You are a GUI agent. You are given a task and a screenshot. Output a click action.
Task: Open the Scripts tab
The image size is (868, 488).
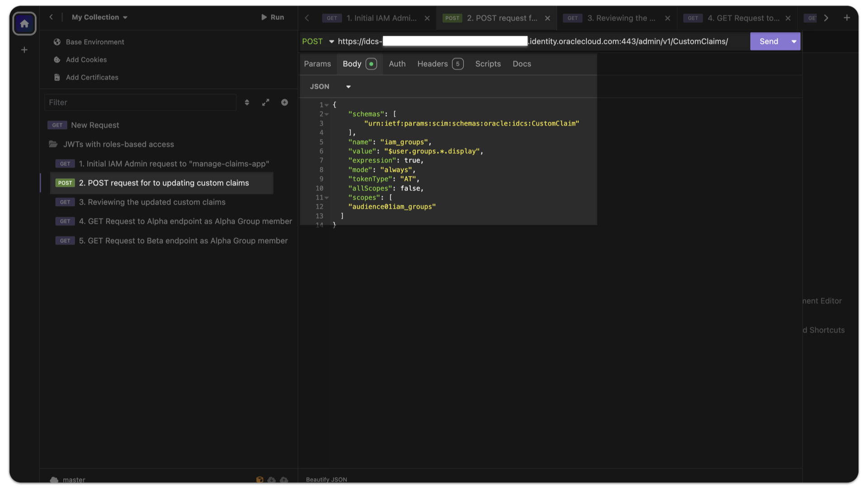click(x=488, y=64)
